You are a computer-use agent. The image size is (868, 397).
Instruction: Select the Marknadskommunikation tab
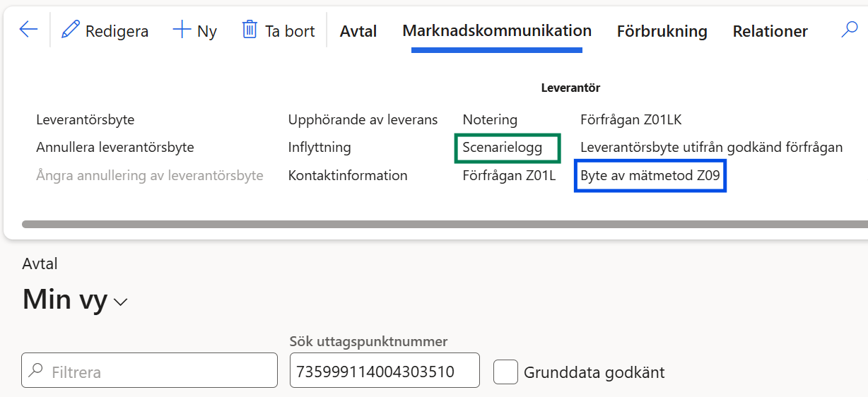497,30
